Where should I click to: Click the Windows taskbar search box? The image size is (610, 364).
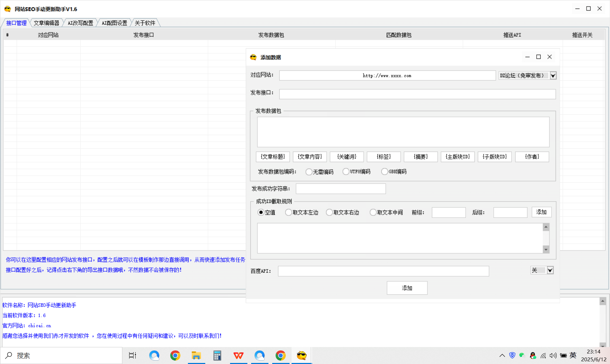click(x=61, y=356)
